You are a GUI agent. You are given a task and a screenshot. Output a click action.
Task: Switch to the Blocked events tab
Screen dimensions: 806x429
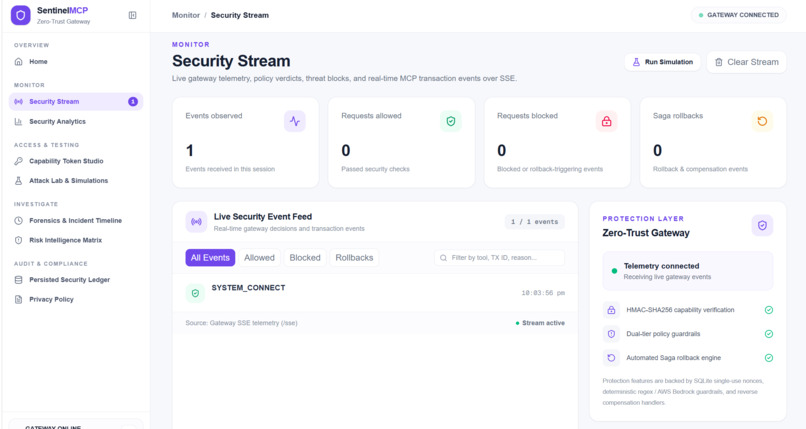[x=305, y=258]
